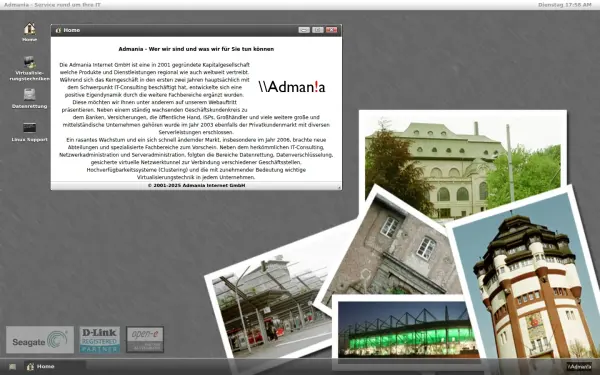Minimize the Home window

click(x=304, y=30)
